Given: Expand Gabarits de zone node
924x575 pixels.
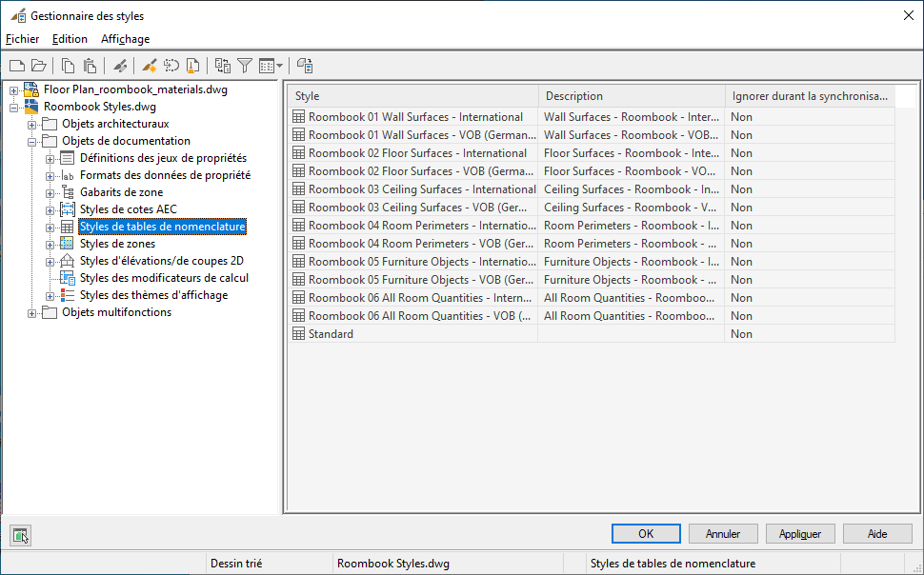Looking at the screenshot, I should pyautogui.click(x=50, y=193).
